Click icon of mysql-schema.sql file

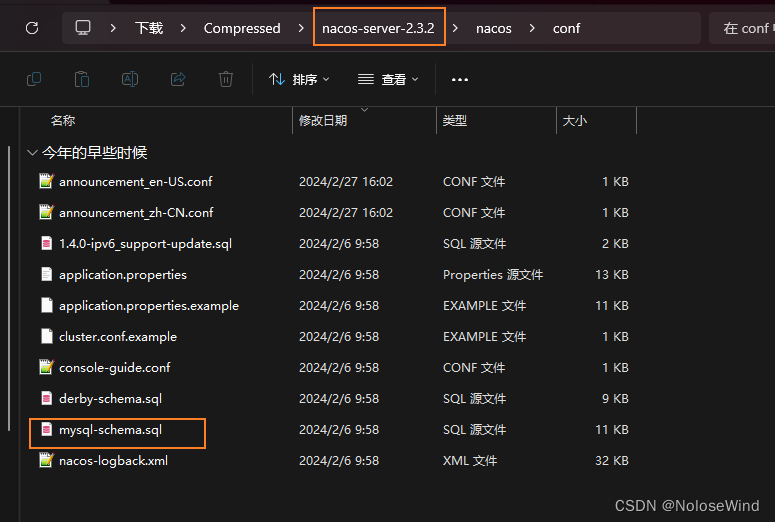[46, 430]
